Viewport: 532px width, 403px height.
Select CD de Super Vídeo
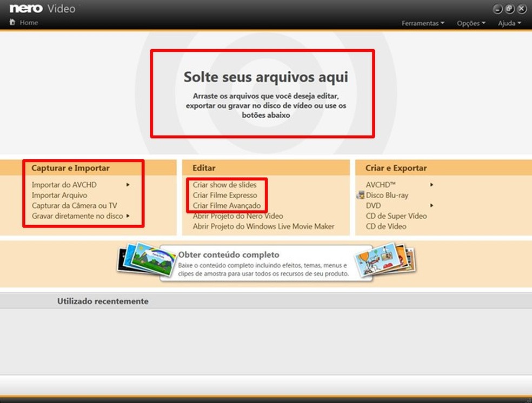pyautogui.click(x=396, y=216)
